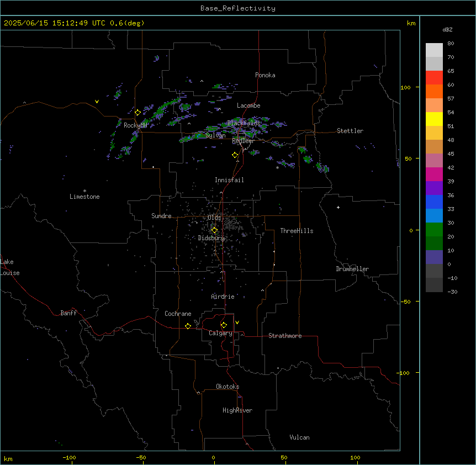Click the 80 value at legend top

pos(451,44)
